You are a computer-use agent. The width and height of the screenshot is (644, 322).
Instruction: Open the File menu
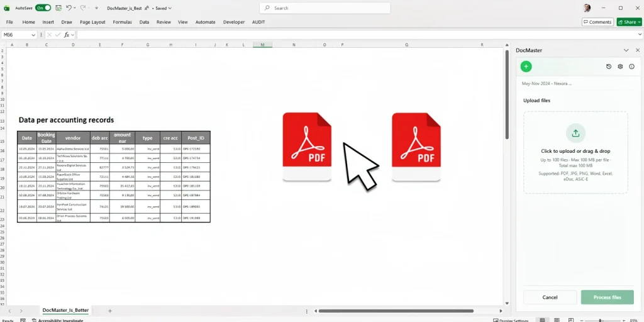[x=9, y=22]
